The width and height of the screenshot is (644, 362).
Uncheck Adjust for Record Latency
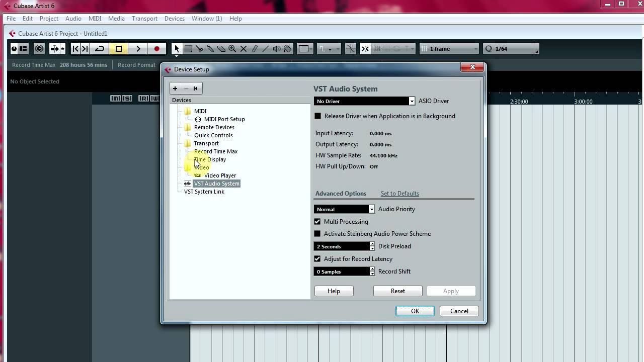point(317,259)
